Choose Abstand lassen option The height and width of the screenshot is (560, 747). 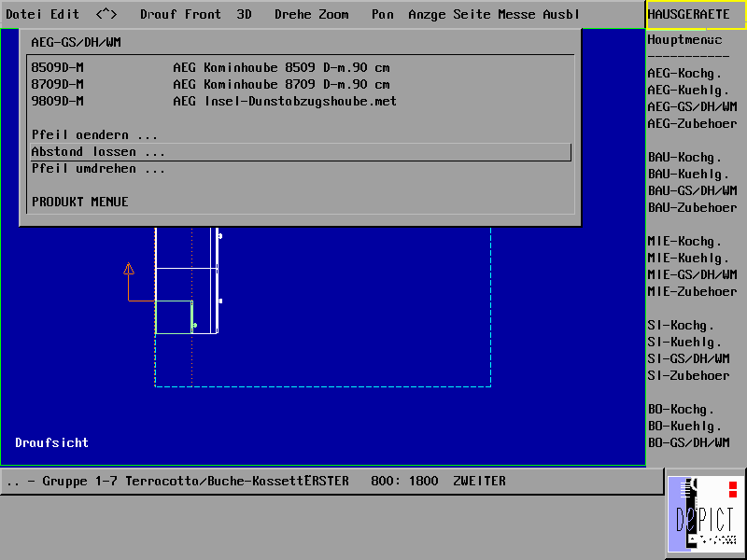300,152
